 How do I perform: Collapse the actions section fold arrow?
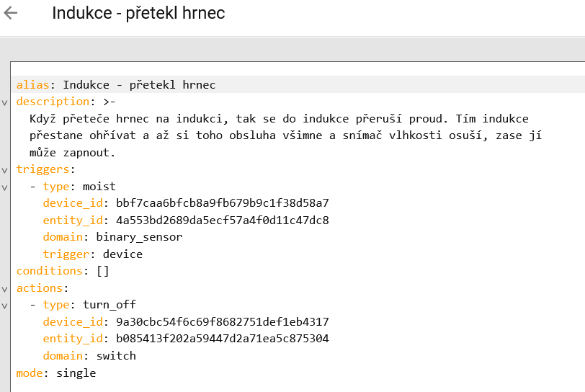[x=5, y=289]
